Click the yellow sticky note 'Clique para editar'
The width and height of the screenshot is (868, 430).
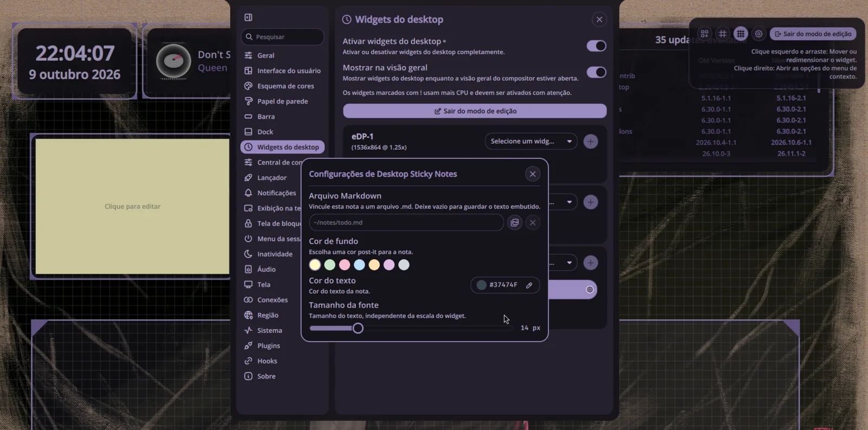pos(132,206)
